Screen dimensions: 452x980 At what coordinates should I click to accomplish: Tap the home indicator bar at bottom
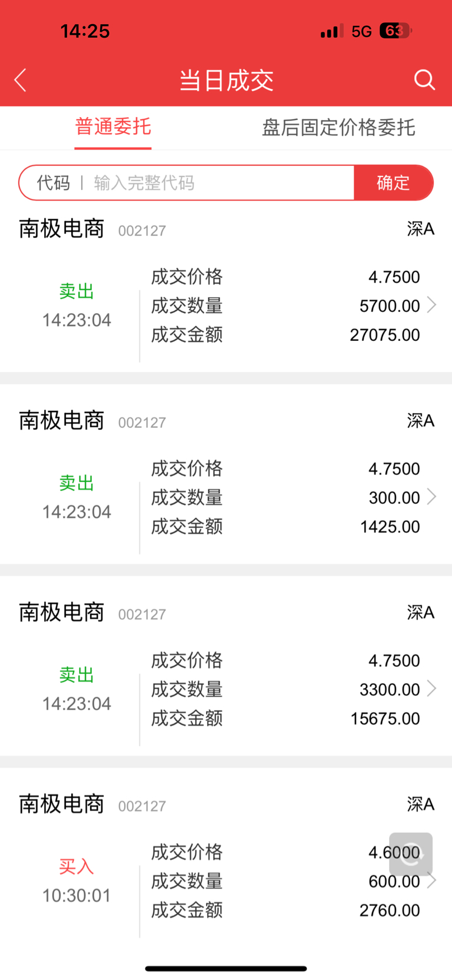226,968
